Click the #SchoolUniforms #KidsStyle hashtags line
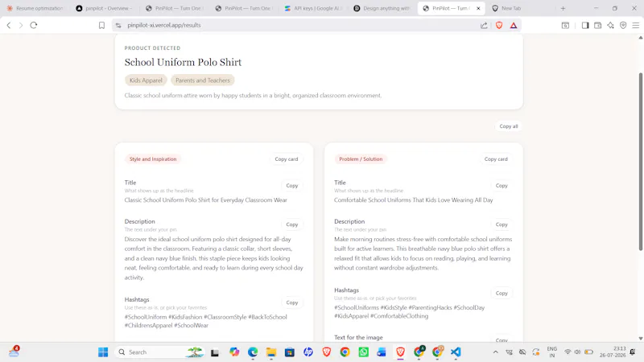 [410, 311]
